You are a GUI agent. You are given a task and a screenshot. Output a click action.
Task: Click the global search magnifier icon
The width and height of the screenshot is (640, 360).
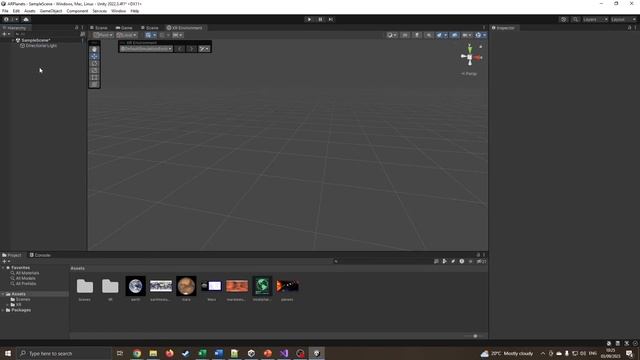tap(575, 20)
